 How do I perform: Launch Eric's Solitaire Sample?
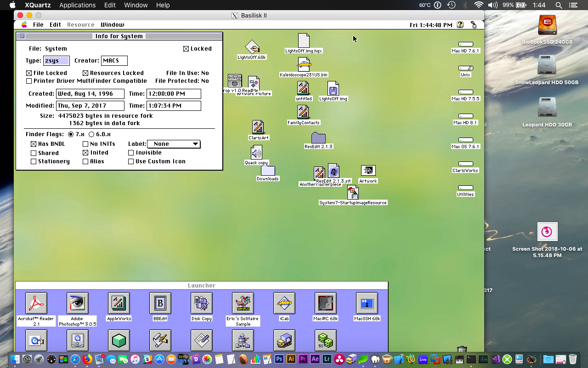(x=243, y=304)
